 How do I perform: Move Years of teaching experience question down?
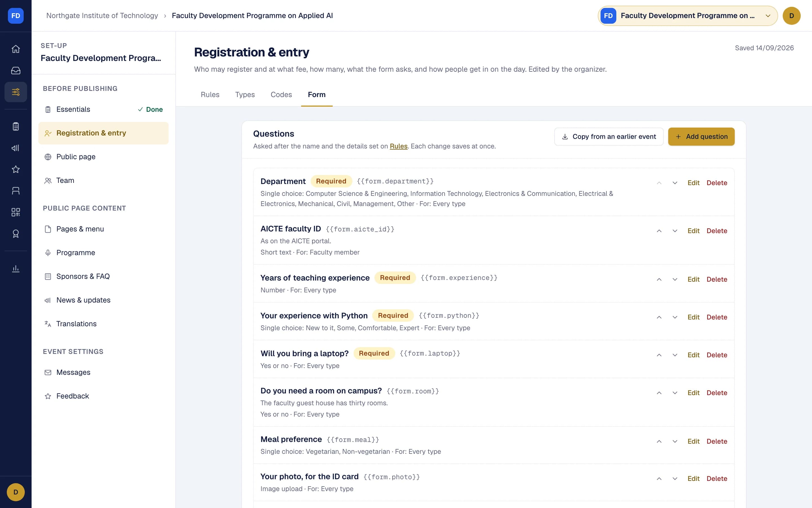(x=675, y=279)
